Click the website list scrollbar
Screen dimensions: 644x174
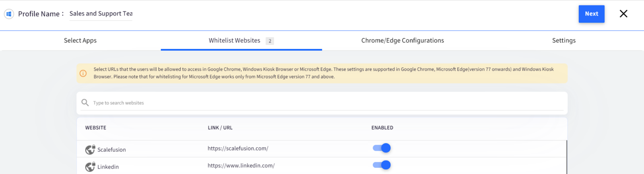(x=567, y=157)
